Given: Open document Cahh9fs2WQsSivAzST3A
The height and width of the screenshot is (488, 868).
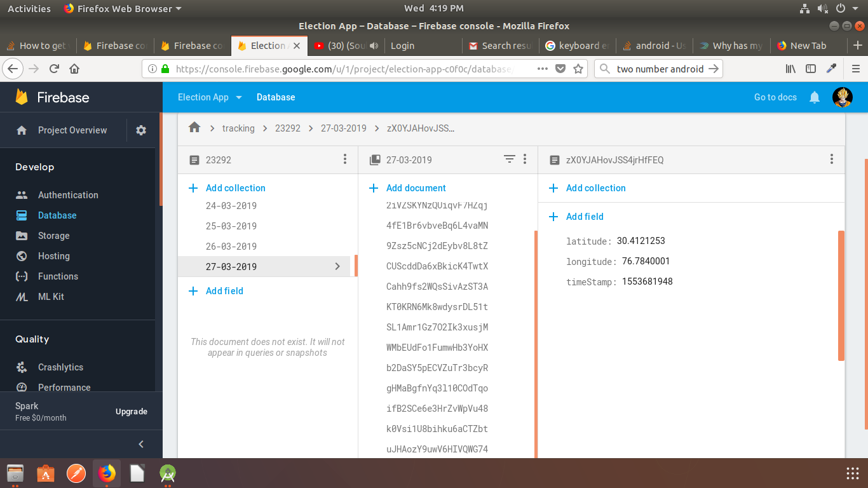Looking at the screenshot, I should click(437, 287).
